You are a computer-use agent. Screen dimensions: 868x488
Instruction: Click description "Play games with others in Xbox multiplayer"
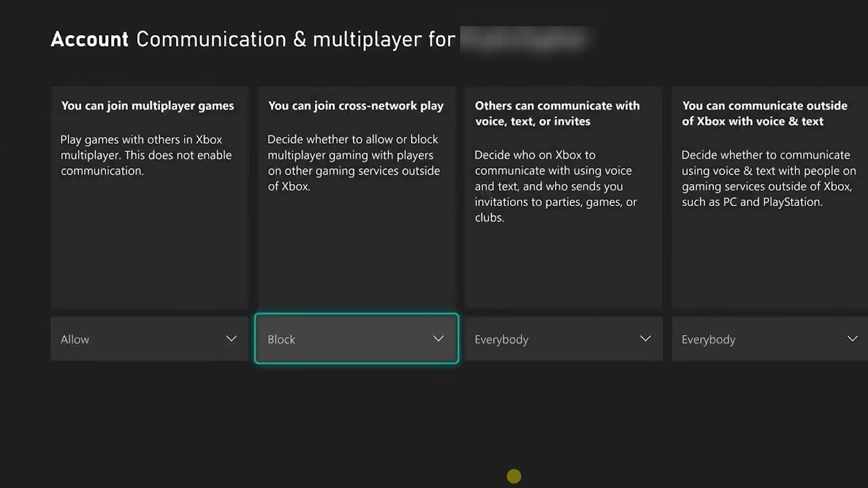coord(146,155)
